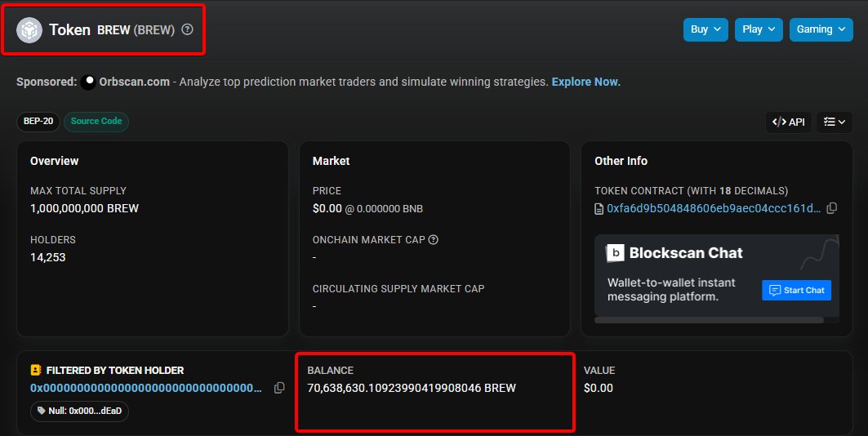Open the filtered token holder address link
Viewport: 868px width, 436px height.
click(146, 388)
